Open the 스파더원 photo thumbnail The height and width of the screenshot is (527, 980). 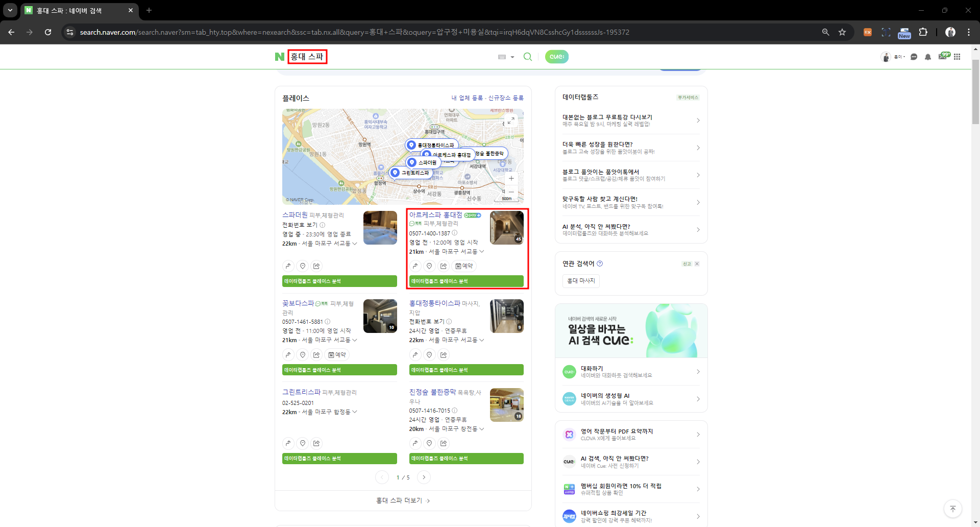click(x=380, y=228)
